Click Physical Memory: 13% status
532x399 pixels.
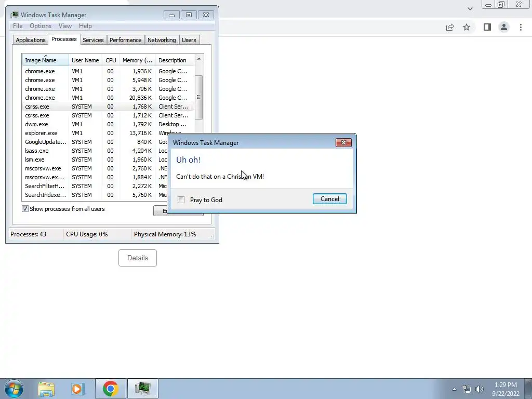tap(165, 234)
